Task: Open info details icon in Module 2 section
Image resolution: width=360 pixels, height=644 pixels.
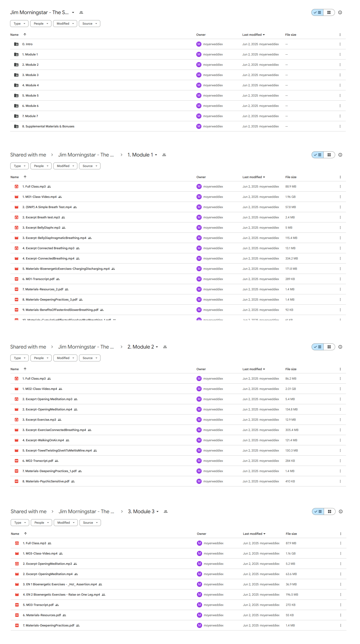Action: (x=340, y=347)
